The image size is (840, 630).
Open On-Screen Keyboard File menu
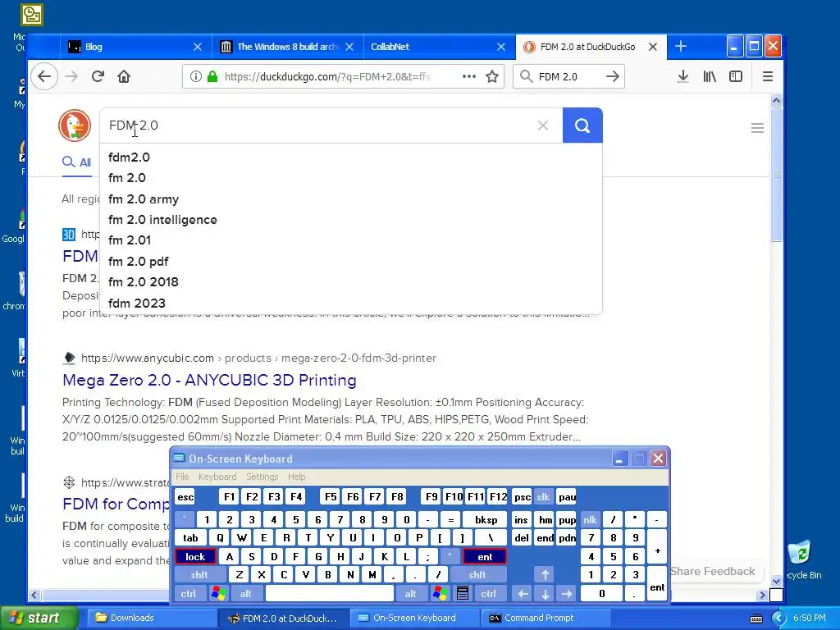pos(182,477)
